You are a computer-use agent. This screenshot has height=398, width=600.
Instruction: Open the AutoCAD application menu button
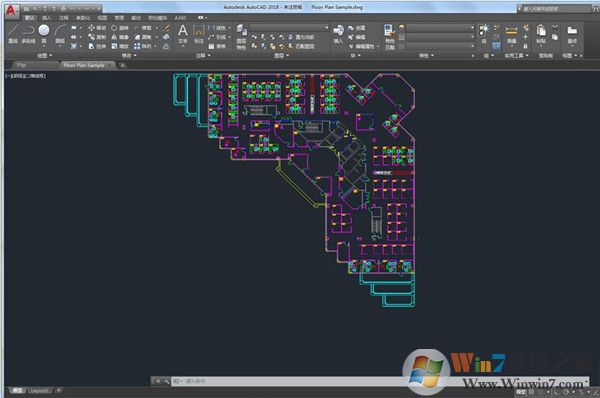[x=11, y=10]
